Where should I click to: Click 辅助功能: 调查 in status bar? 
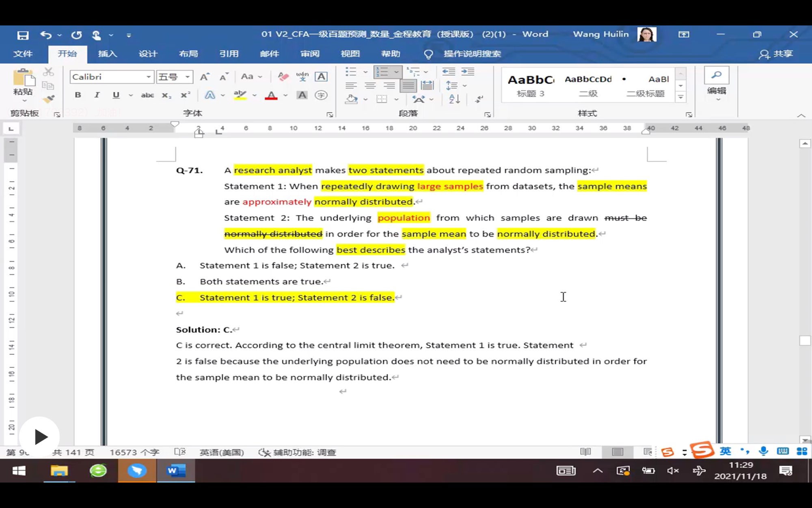point(298,452)
